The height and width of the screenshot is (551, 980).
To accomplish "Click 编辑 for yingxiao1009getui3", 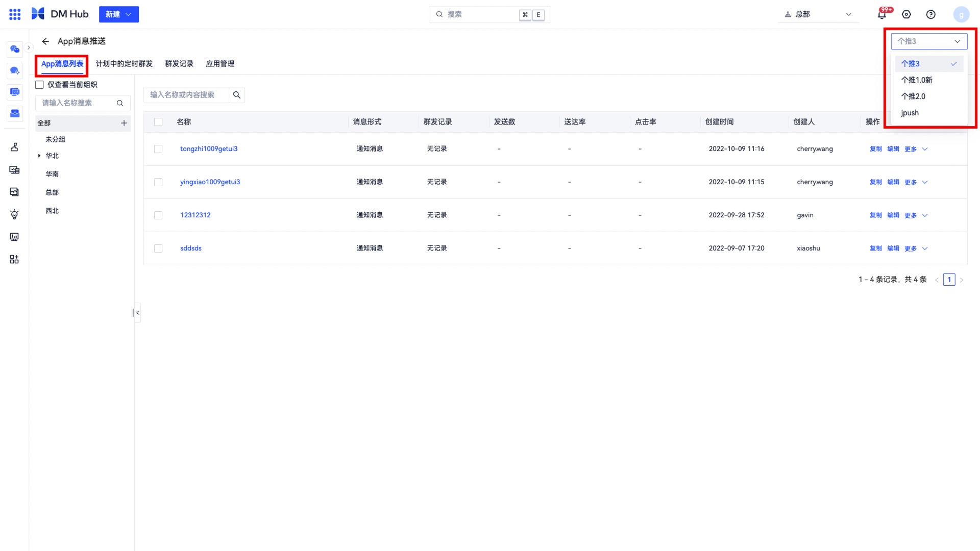I will click(893, 182).
